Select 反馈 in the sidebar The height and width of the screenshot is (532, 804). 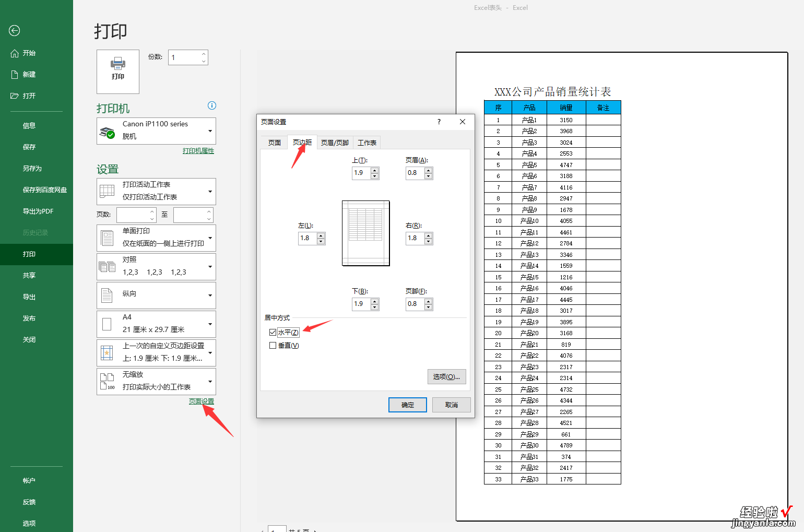[x=29, y=502]
